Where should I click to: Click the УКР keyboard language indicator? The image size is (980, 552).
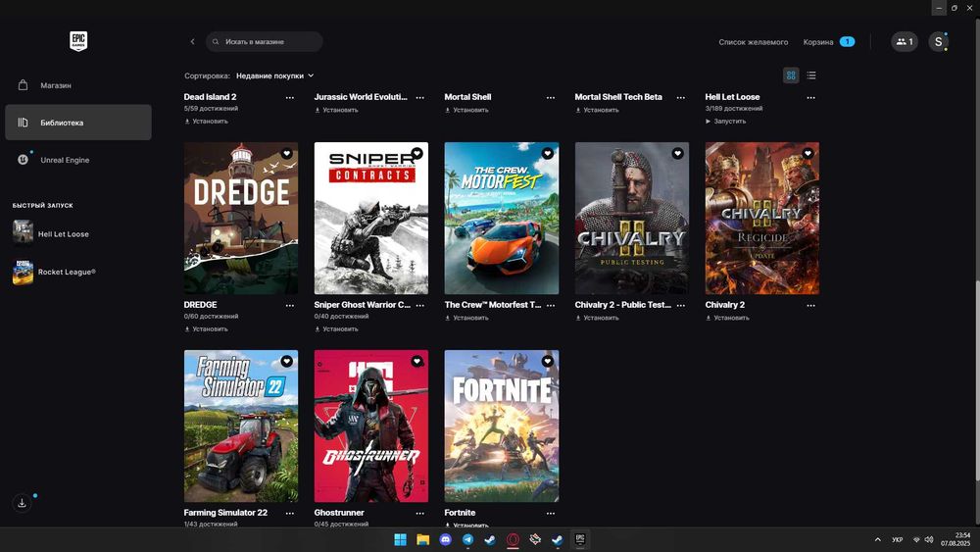[x=898, y=539]
